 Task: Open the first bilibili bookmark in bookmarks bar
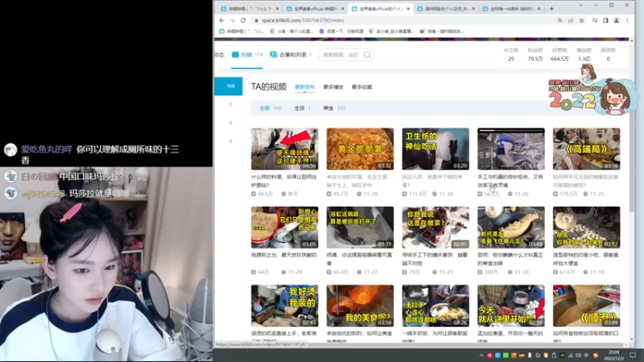(242, 31)
